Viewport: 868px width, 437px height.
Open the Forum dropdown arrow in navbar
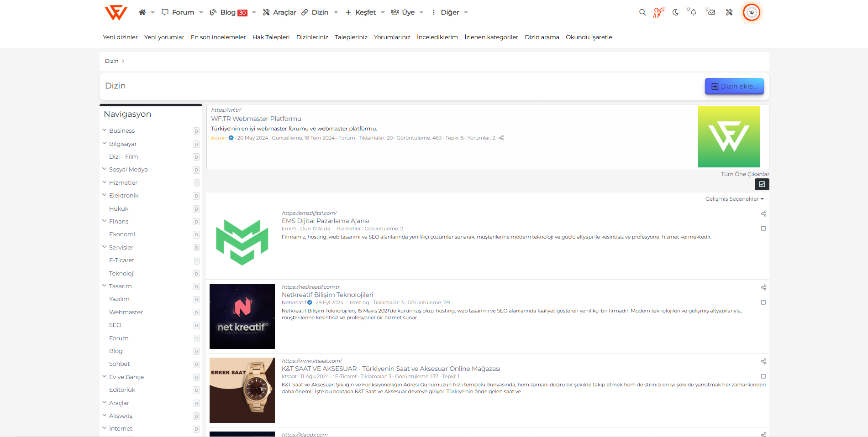[x=201, y=13]
